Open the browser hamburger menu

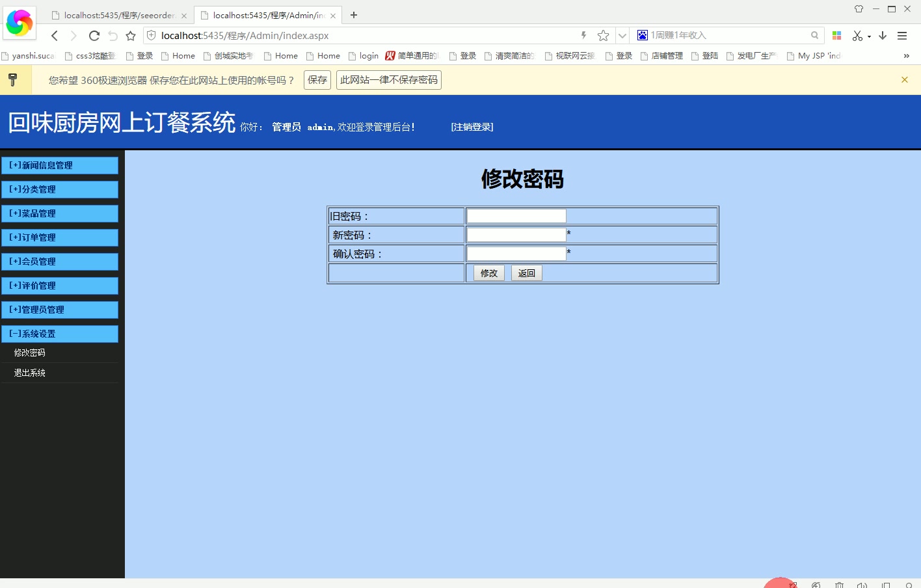coord(902,36)
